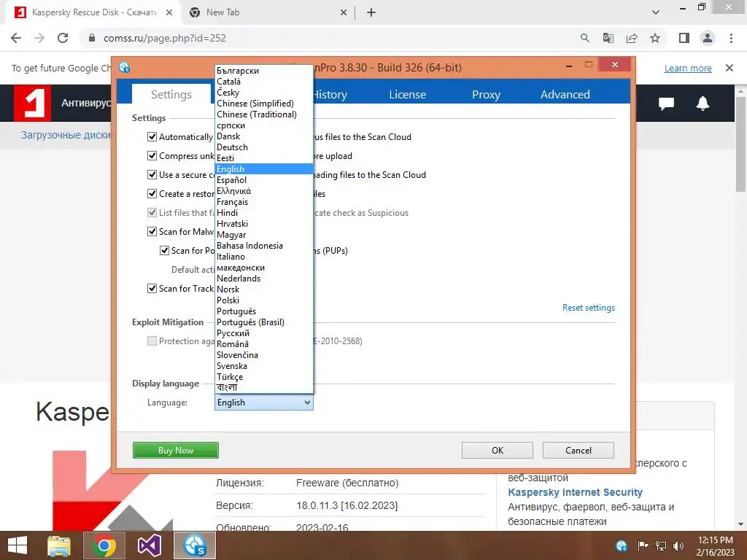Click Chrome forward navigation arrow
This screenshot has width=747, height=560.
coord(39,38)
